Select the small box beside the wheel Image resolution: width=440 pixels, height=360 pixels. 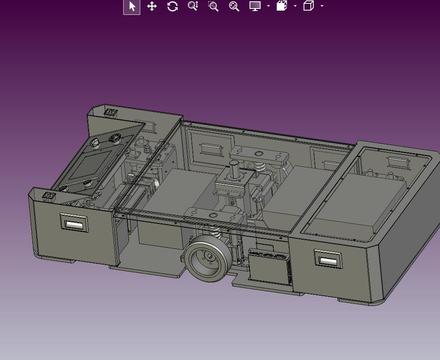pyautogui.click(x=269, y=268)
